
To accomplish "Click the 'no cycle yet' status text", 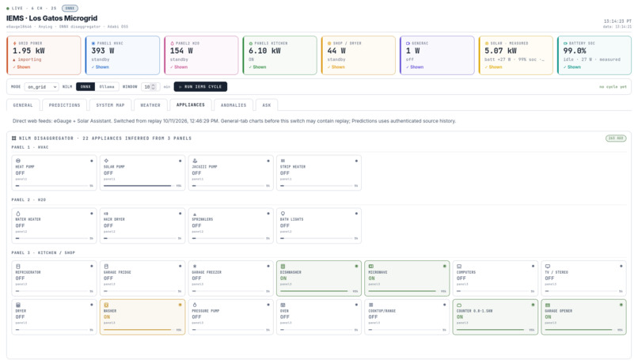I will (613, 86).
